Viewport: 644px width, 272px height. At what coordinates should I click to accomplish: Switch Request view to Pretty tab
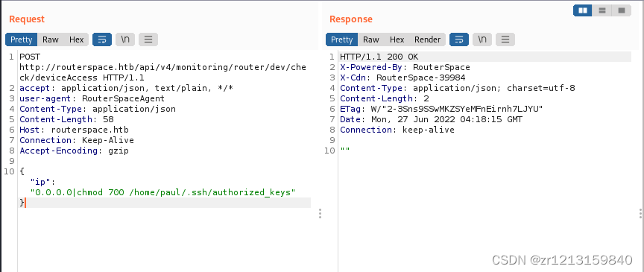click(x=22, y=39)
